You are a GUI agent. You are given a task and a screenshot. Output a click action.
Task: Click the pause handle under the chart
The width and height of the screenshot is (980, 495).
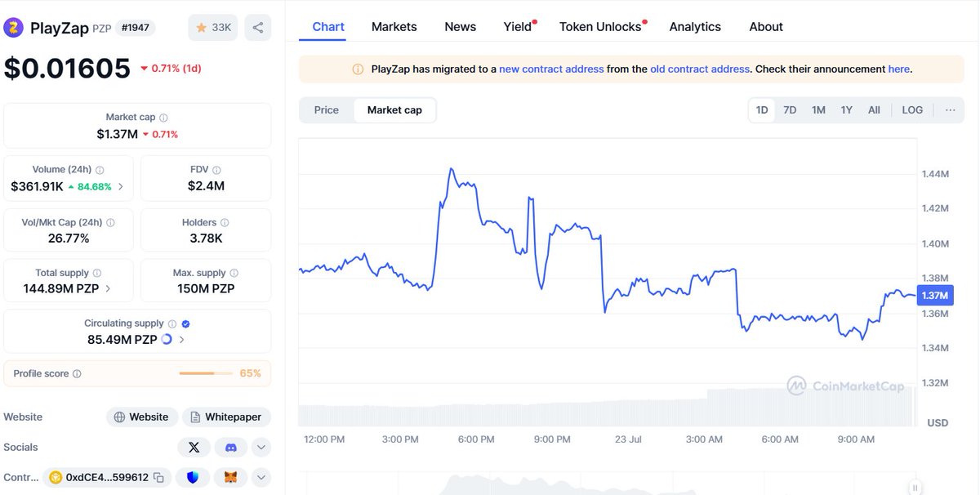pyautogui.click(x=915, y=487)
